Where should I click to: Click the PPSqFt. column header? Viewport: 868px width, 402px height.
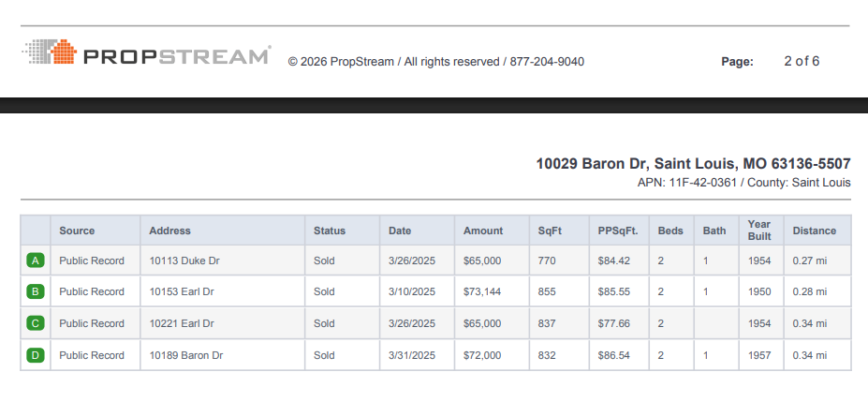pyautogui.click(x=618, y=231)
